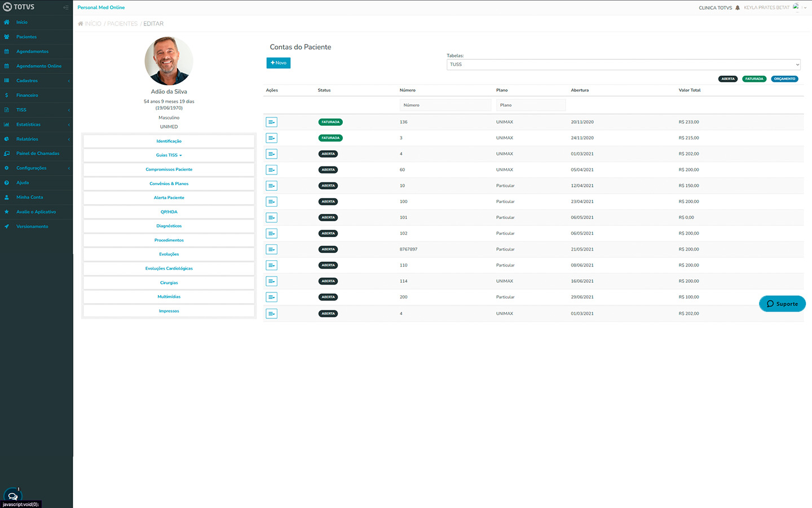This screenshot has height=508, width=812.
Task: Click the Início home icon in sidebar
Action: tap(7, 22)
